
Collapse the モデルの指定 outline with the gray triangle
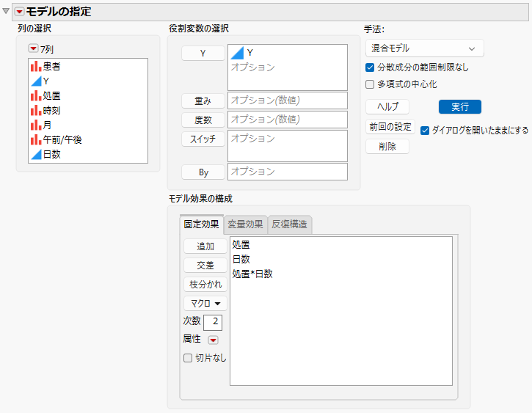pos(6,11)
